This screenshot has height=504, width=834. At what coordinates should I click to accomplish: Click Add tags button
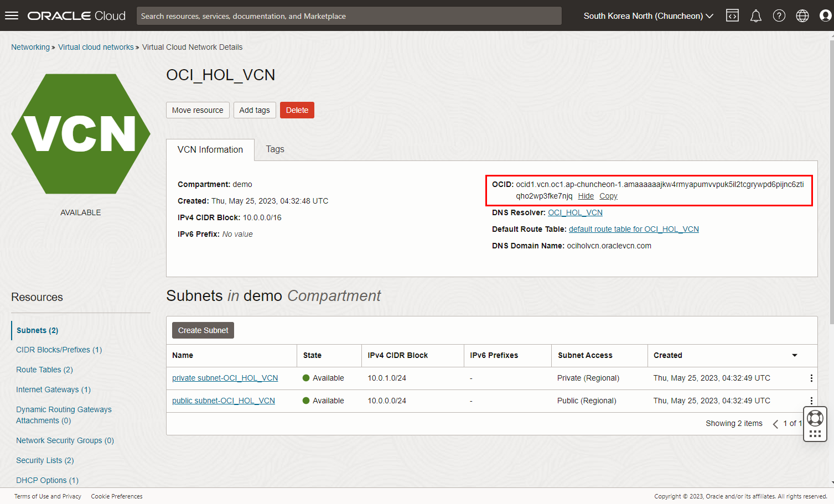(x=255, y=110)
